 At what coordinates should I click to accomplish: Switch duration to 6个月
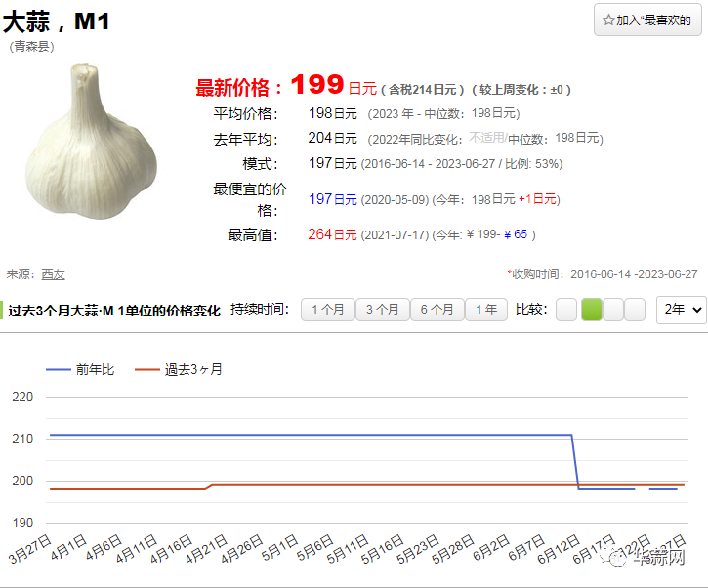(x=437, y=310)
